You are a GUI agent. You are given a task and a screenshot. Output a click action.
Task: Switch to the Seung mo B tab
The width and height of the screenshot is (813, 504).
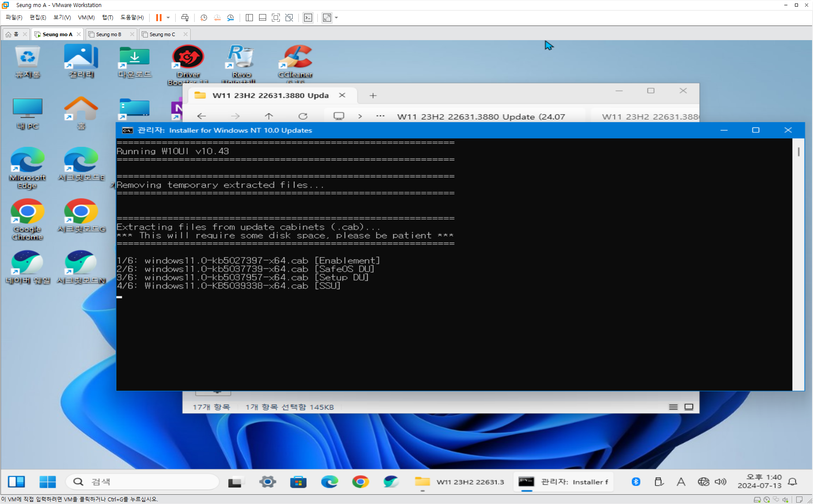click(x=109, y=34)
